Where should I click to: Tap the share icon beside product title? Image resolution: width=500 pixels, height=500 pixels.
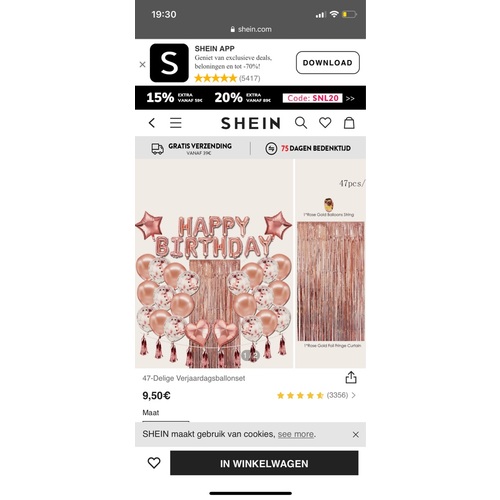click(x=351, y=377)
